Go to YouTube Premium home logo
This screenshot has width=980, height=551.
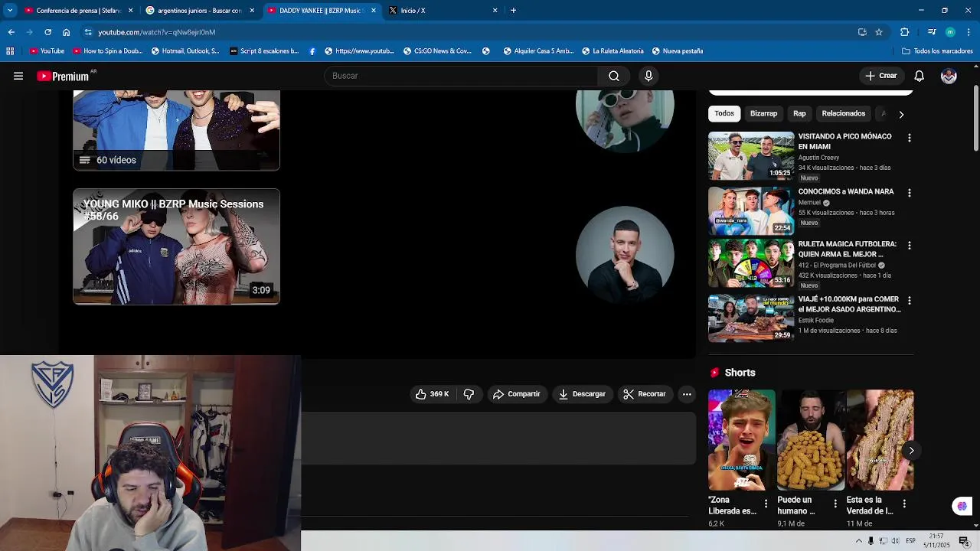[63, 76]
